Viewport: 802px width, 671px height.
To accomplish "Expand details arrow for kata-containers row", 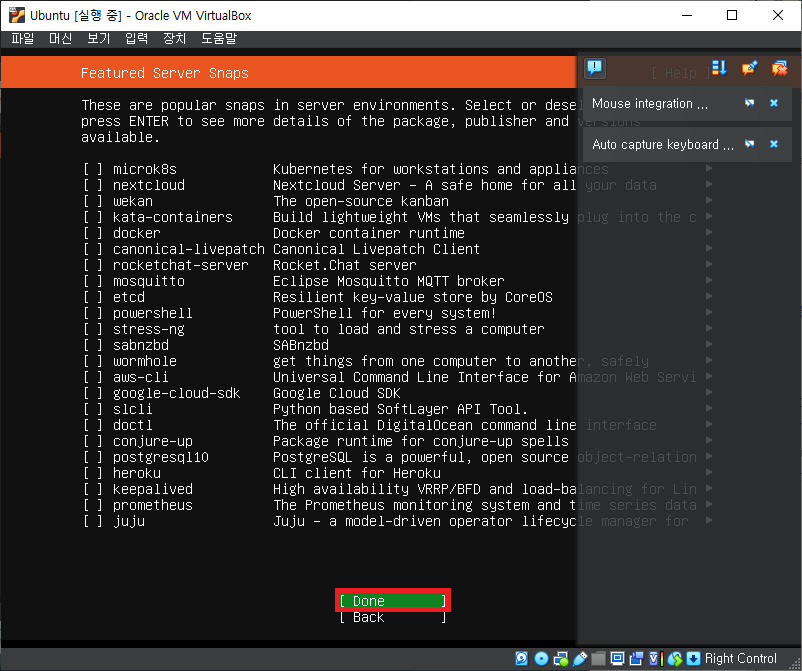I will 709,216.
